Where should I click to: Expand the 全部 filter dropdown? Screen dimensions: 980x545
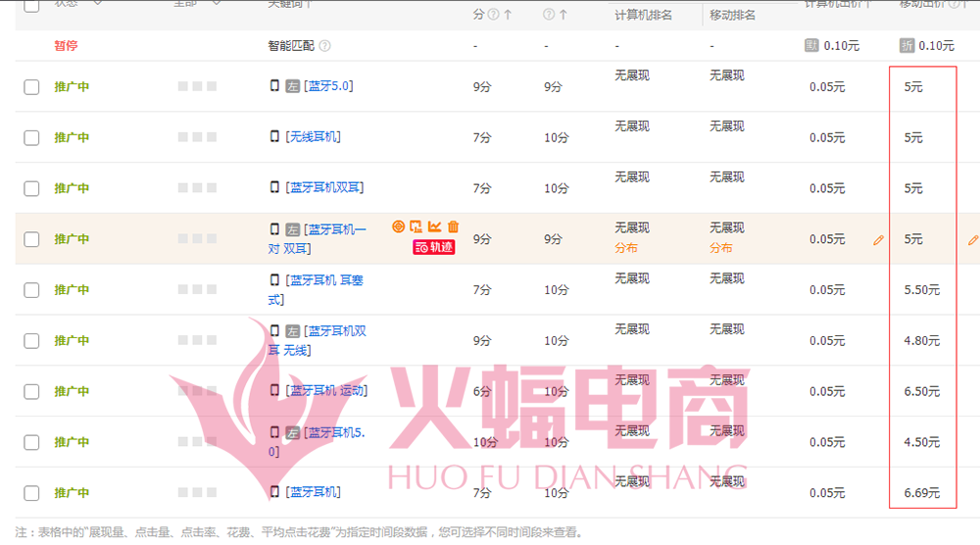(215, 3)
